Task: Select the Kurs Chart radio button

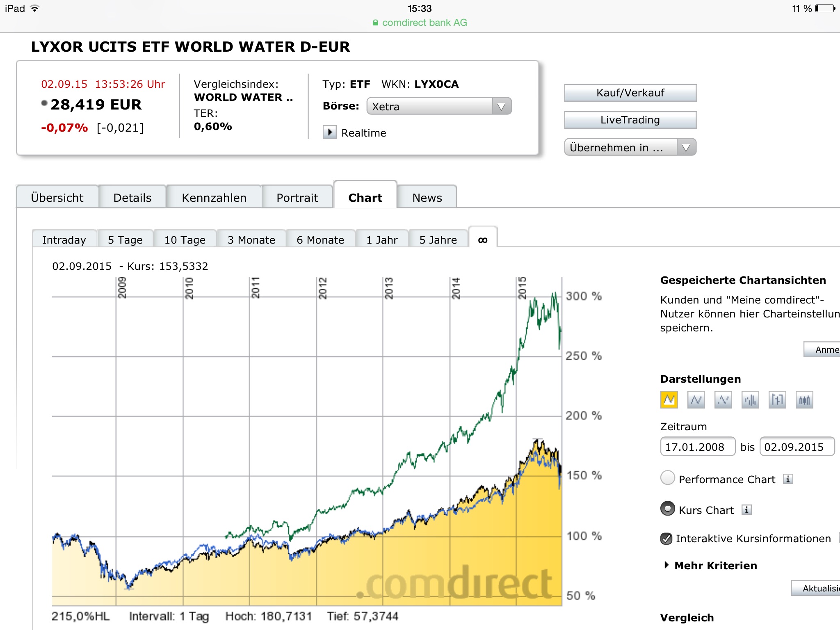Action: pos(668,509)
